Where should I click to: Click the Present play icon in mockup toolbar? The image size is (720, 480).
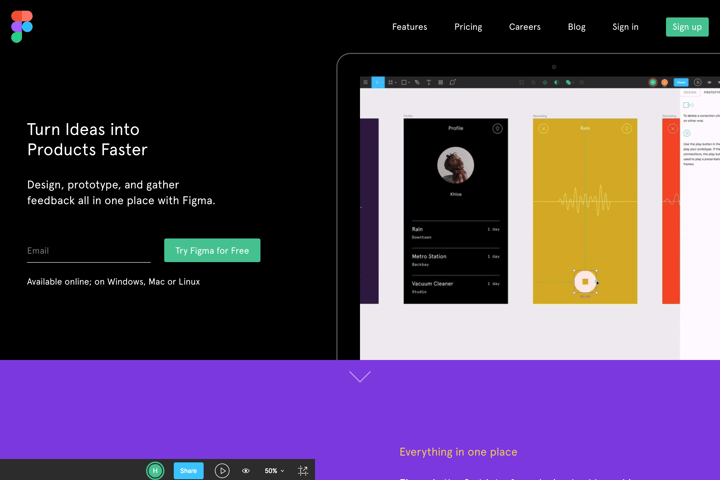coord(698,82)
